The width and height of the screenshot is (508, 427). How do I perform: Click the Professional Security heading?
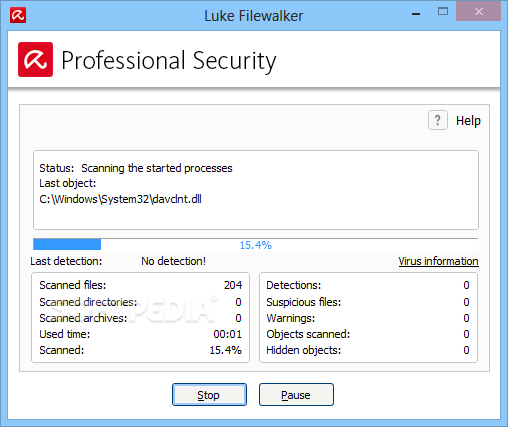tap(169, 61)
